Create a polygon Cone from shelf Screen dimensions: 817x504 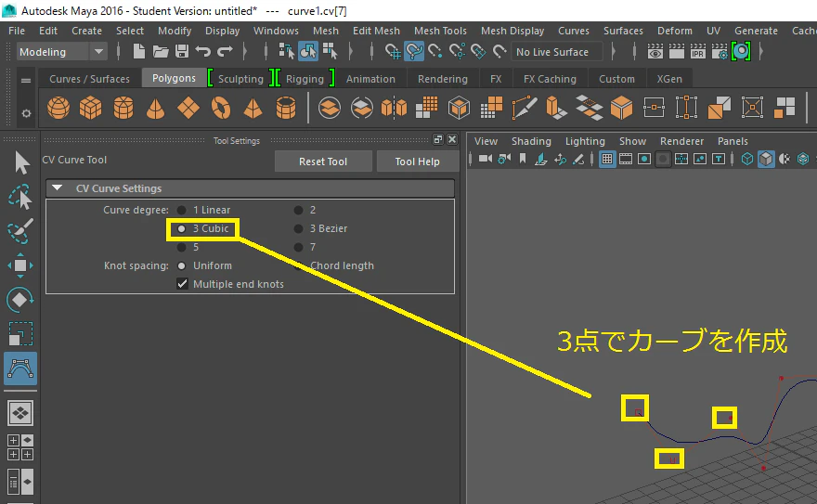156,109
